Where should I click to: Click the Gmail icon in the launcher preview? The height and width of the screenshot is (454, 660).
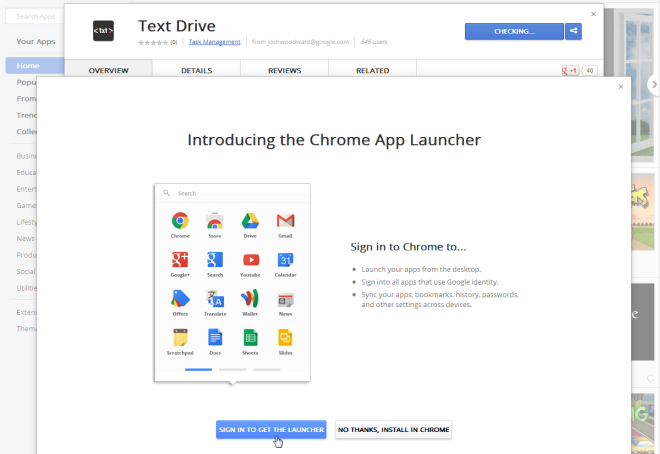pyautogui.click(x=285, y=221)
